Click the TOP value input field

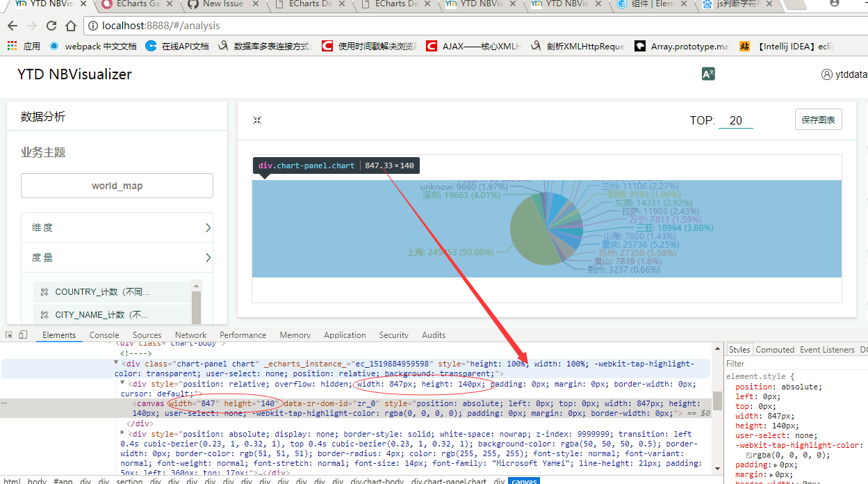pyautogui.click(x=735, y=120)
